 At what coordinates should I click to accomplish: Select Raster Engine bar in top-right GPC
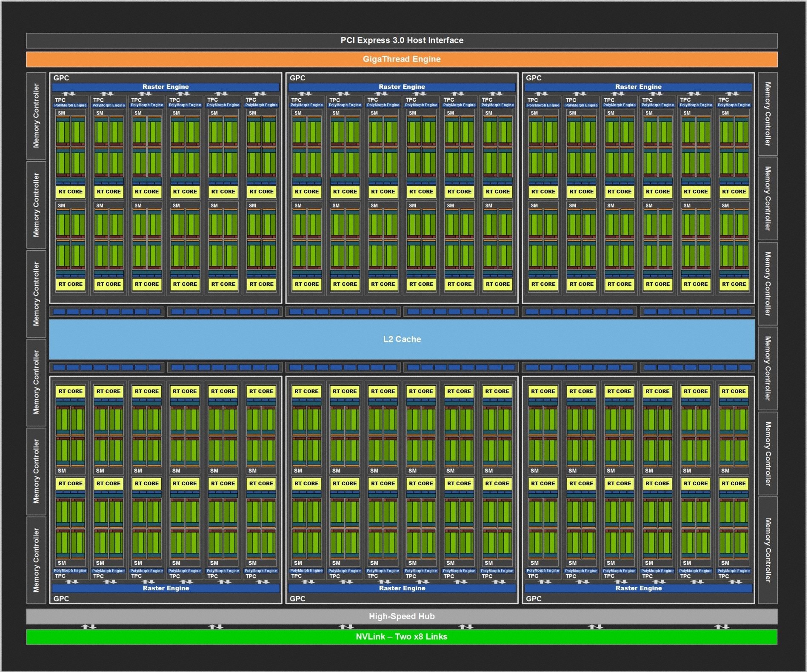[x=638, y=87]
